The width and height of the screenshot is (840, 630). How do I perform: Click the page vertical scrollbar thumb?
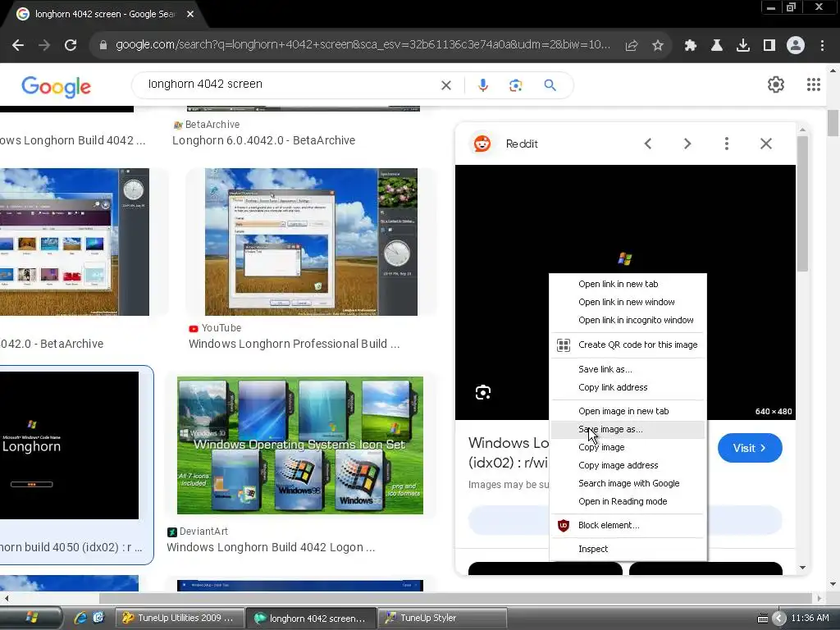point(833,123)
